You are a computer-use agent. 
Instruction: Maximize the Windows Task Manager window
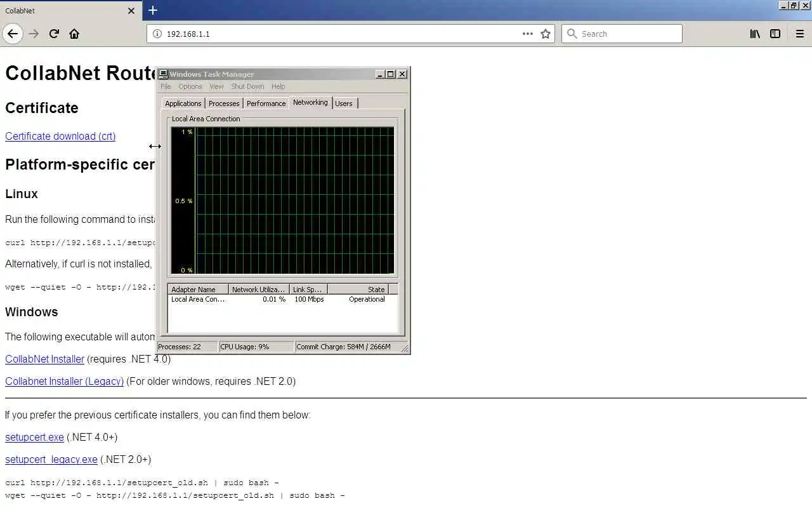(x=390, y=74)
